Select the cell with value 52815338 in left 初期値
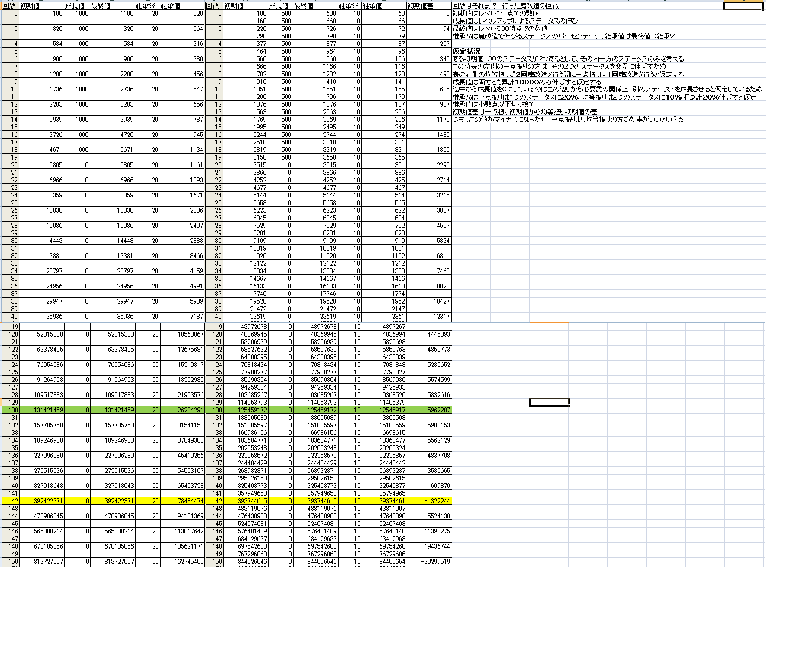807x672 pixels. 41,334
